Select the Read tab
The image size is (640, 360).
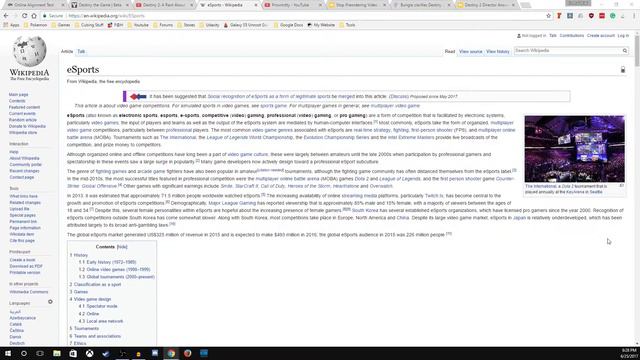pyautogui.click(x=450, y=51)
